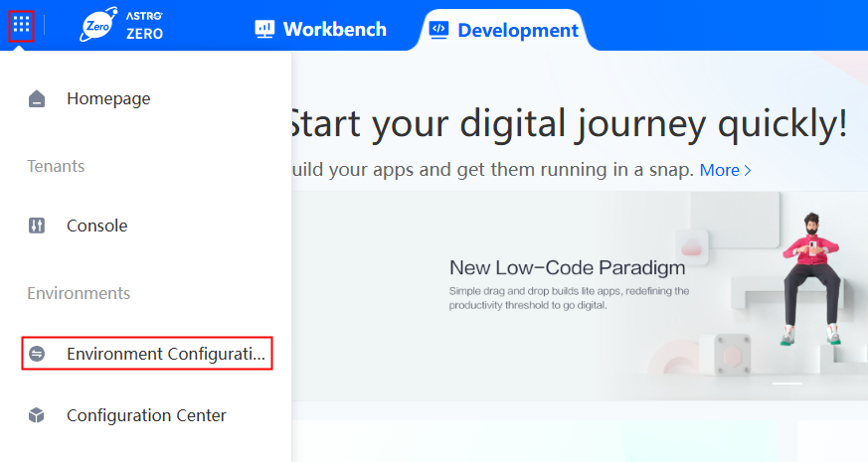Click the banner carousel indicator dash

click(x=787, y=383)
